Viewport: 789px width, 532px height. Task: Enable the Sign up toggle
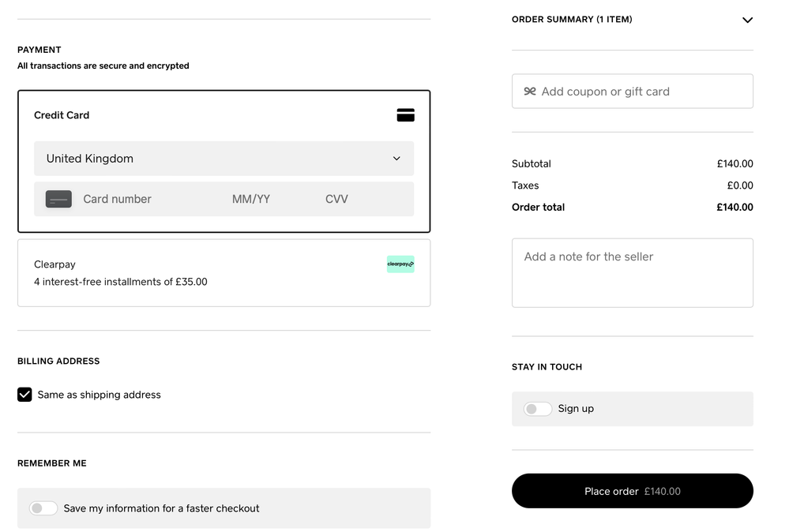(x=538, y=409)
